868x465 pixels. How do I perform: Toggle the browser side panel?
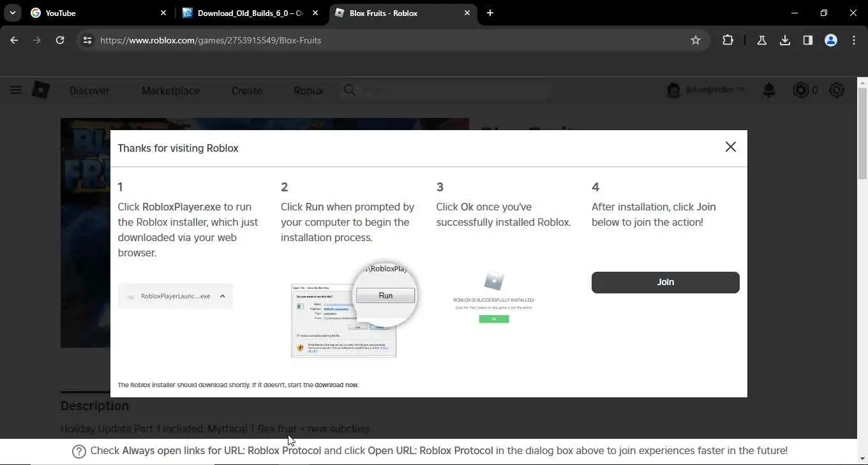(808, 40)
